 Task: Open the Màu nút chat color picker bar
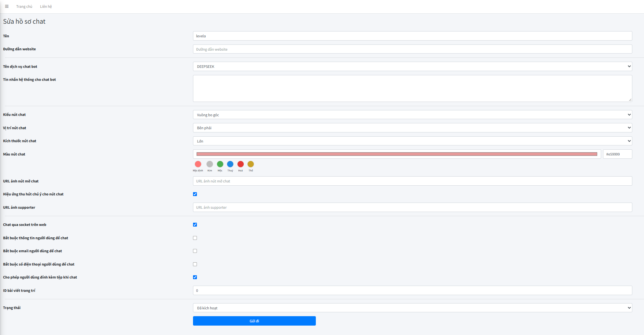[x=397, y=154]
